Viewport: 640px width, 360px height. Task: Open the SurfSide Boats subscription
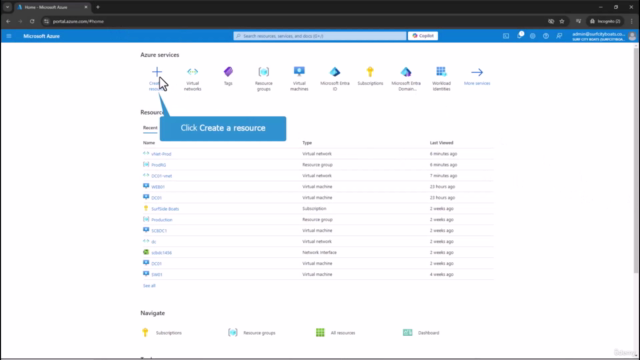click(x=165, y=209)
